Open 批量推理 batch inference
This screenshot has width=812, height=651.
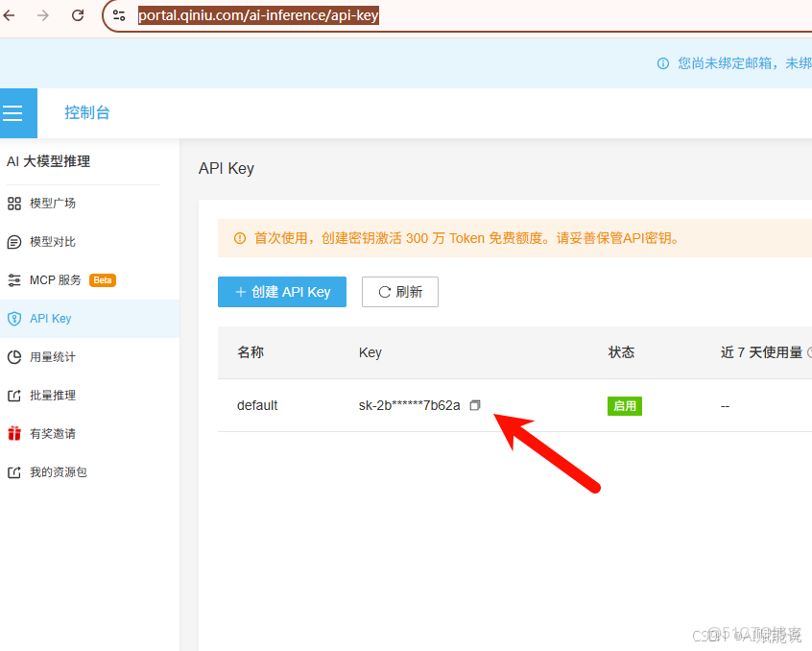(x=53, y=396)
